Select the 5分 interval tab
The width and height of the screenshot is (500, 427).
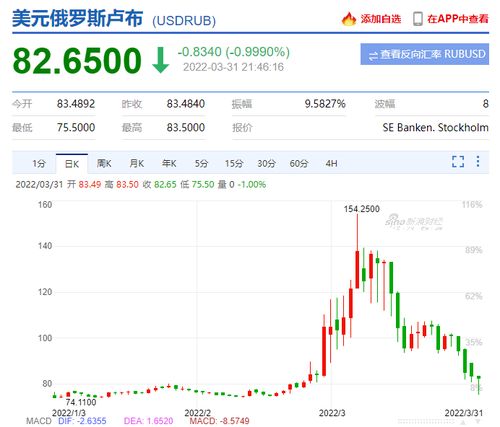coord(201,164)
